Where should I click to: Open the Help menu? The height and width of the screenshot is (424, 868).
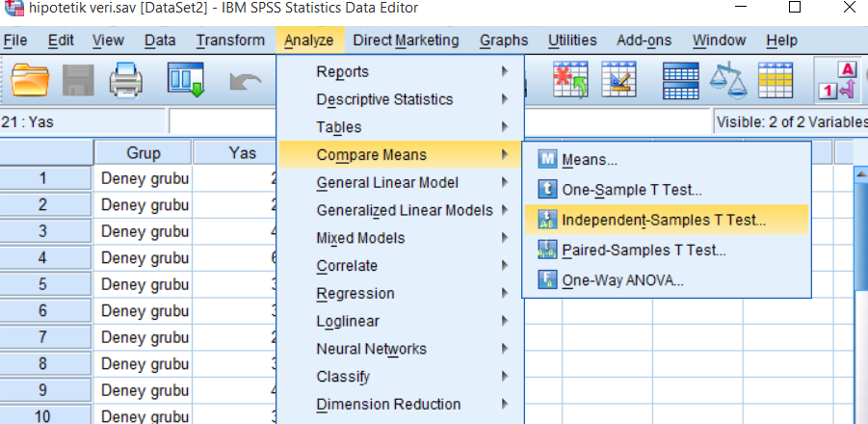point(781,40)
